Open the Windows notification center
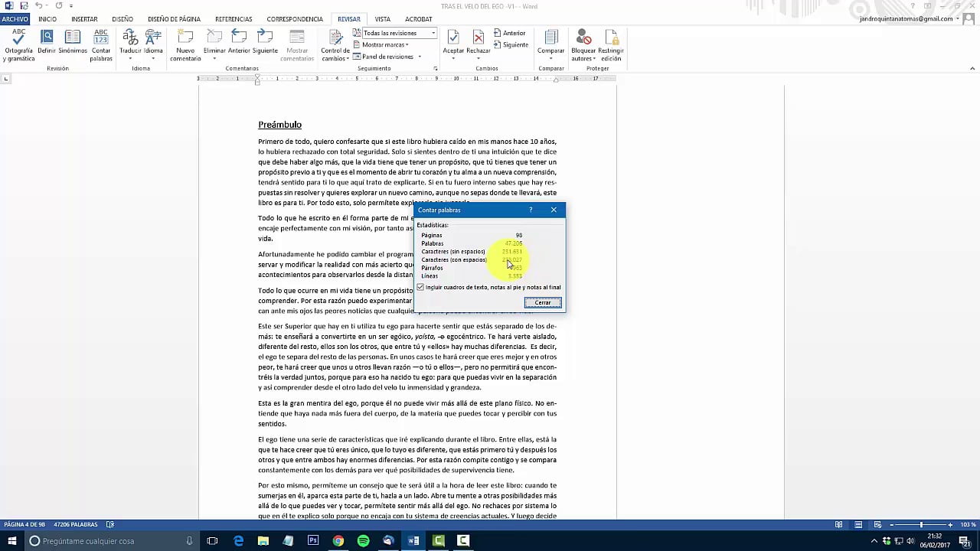 pyautogui.click(x=965, y=541)
